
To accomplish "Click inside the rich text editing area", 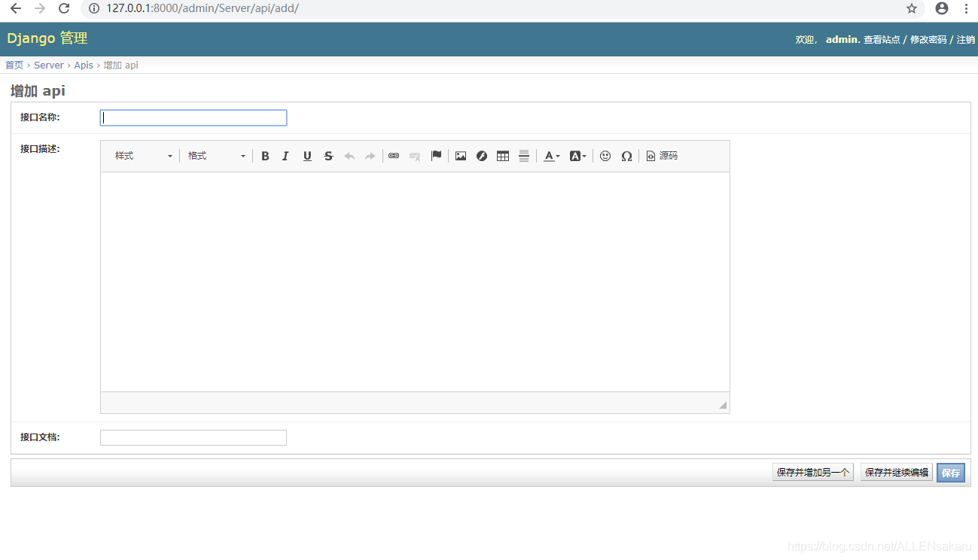I will (415, 282).
